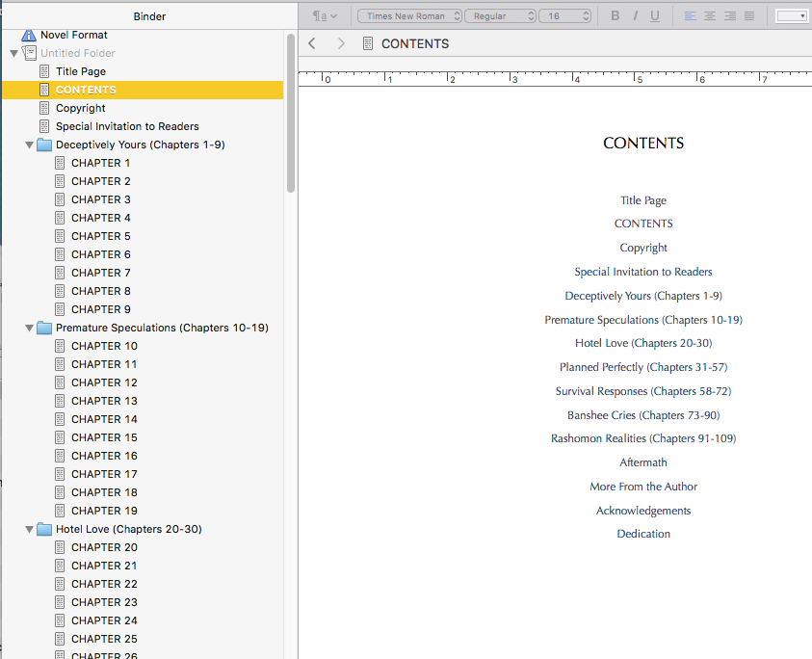Center-align the text

(710, 15)
